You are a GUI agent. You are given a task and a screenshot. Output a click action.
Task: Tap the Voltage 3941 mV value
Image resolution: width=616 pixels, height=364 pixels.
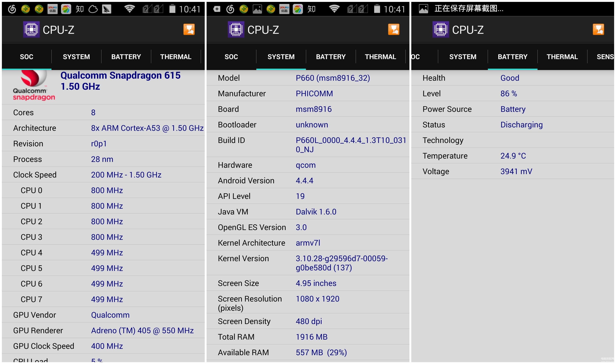pos(516,171)
